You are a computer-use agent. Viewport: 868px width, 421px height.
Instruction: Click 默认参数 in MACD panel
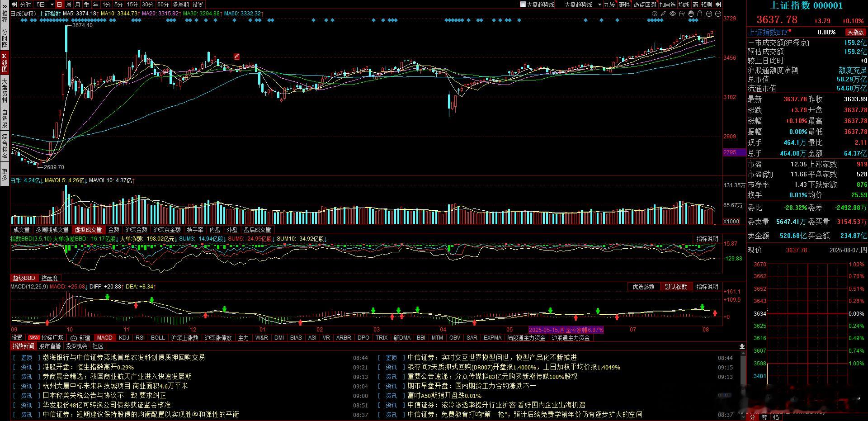tap(676, 287)
